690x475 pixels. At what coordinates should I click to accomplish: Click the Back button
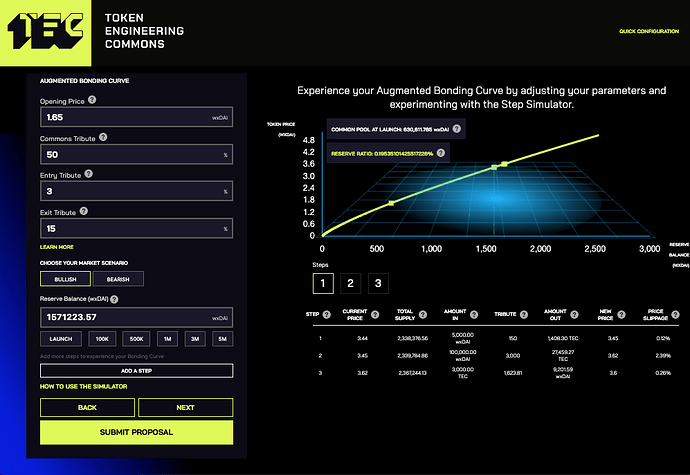point(87,408)
